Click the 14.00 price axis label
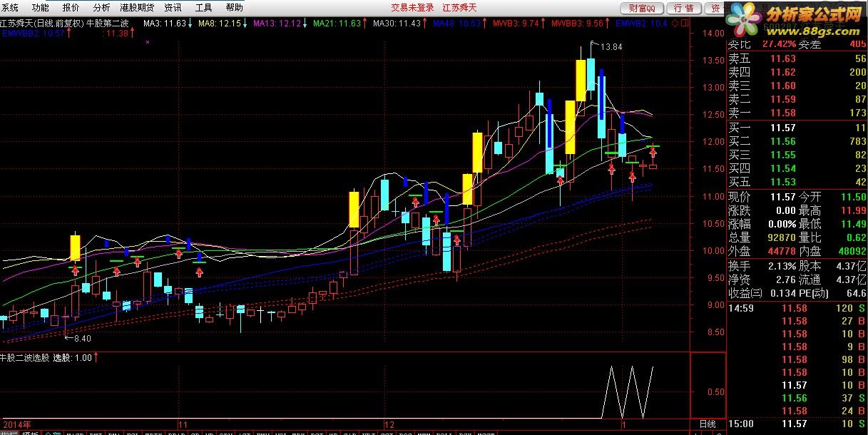 713,34
